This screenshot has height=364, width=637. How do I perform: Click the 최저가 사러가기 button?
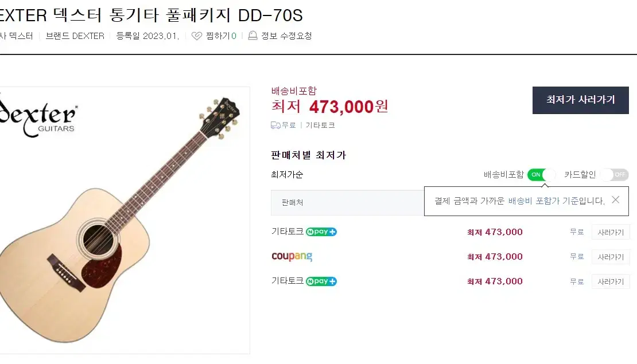(x=580, y=100)
